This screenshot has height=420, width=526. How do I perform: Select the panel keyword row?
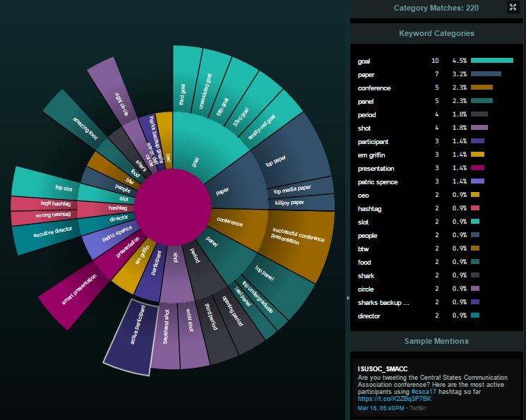pos(436,101)
